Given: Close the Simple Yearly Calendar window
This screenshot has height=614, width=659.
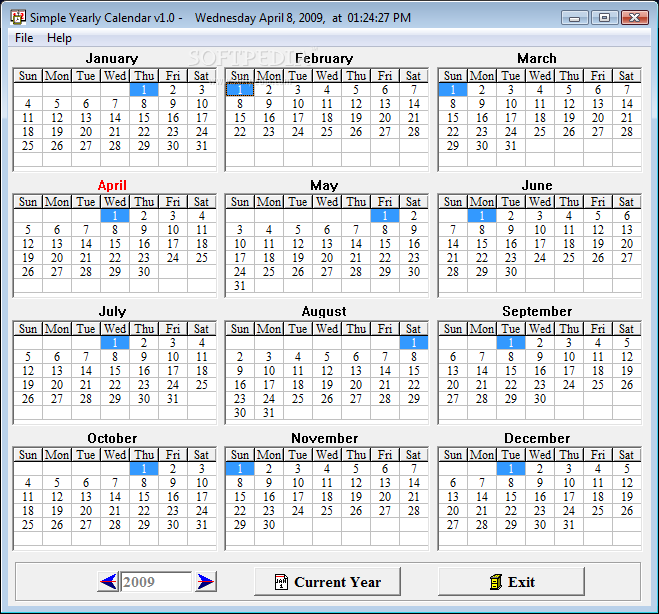Looking at the screenshot, I should coord(635,18).
